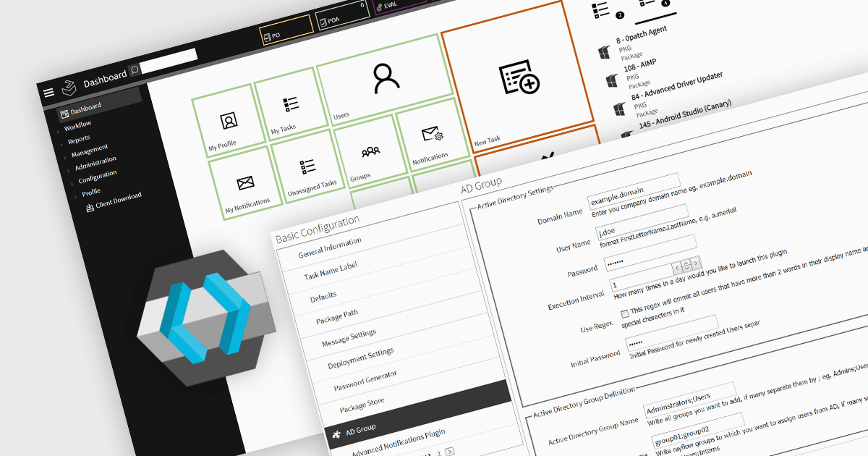Click the field containing group01;group02
This screenshot has width=868, height=456.
click(x=697, y=430)
